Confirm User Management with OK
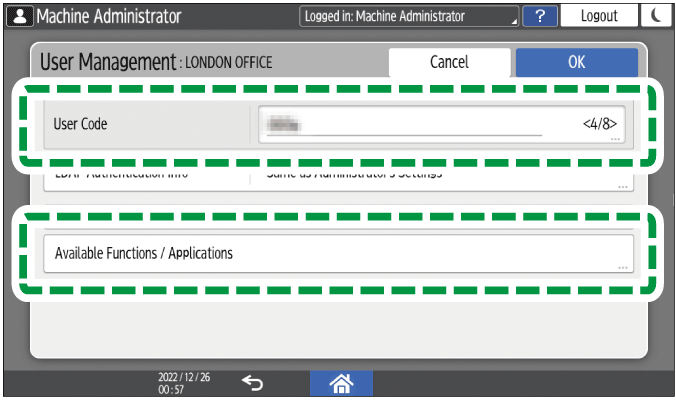 point(576,62)
